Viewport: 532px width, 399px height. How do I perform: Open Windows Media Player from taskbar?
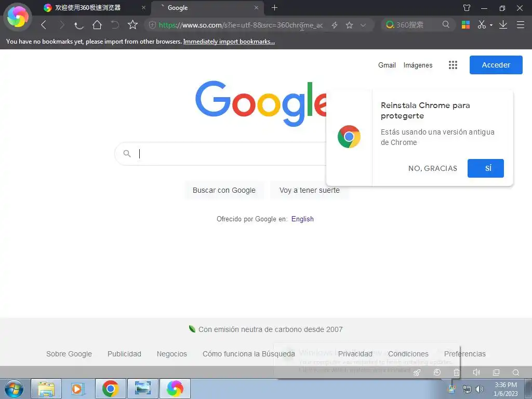tap(77, 389)
